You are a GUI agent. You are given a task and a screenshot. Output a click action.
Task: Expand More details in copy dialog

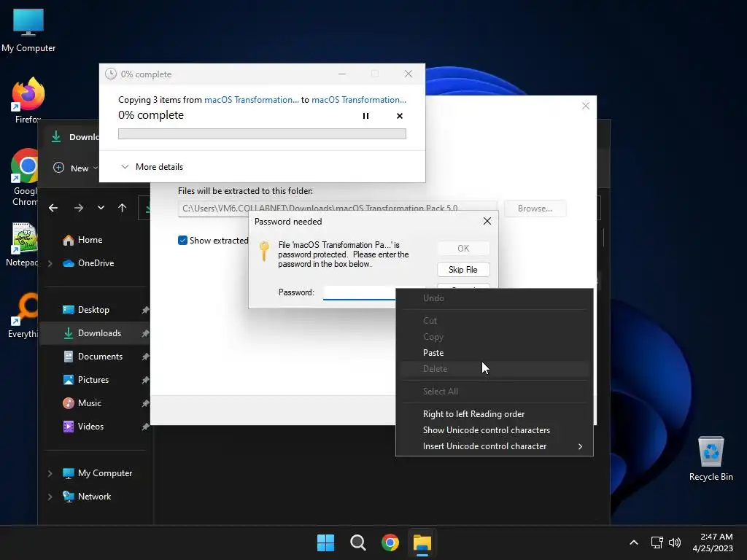152,167
